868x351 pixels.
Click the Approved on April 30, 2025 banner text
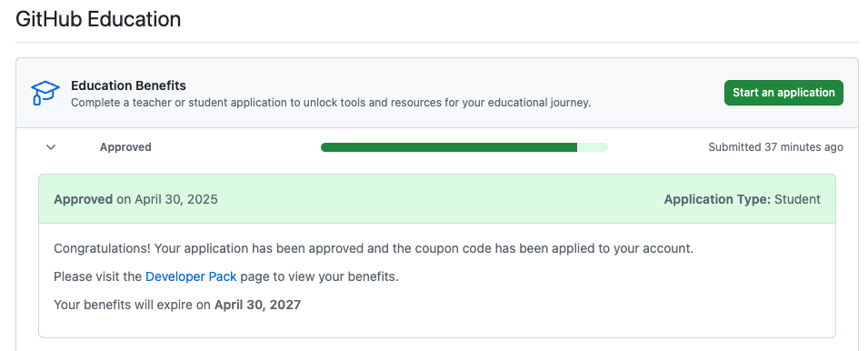135,199
